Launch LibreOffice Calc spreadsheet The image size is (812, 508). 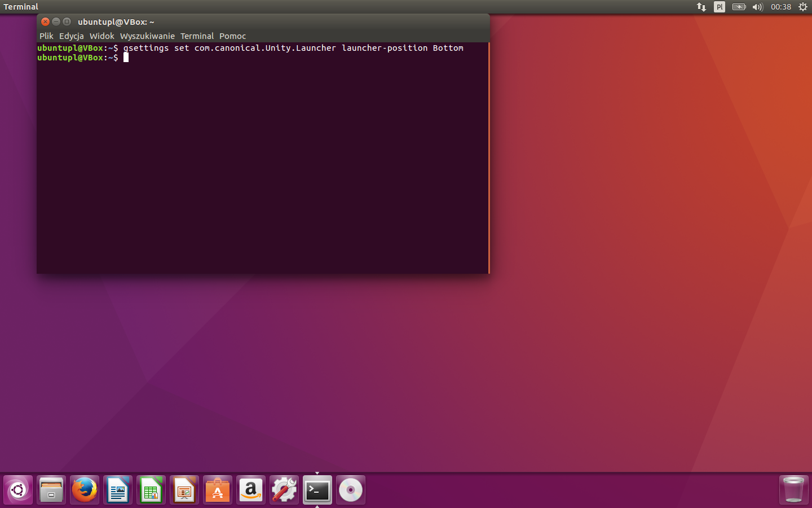(151, 490)
